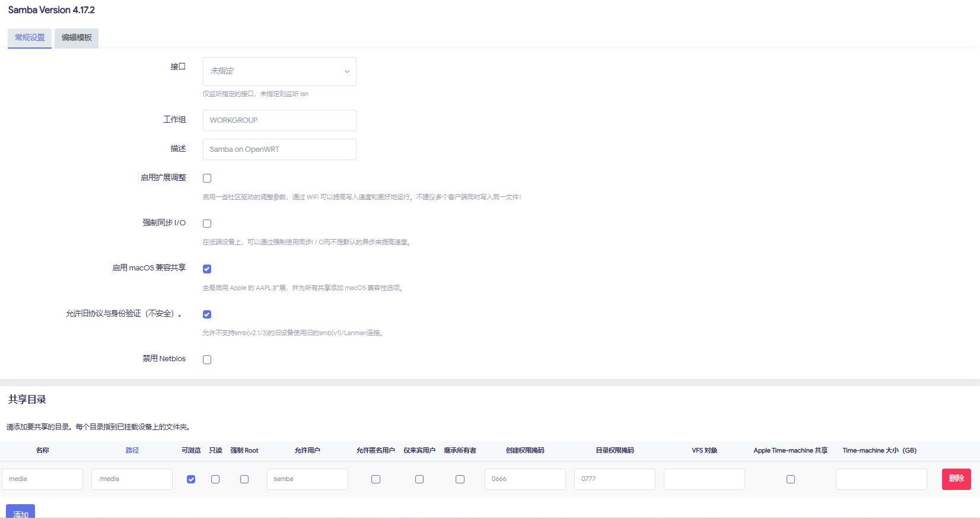980x519 pixels.
Task: Enable Apple Time-machine 共享 checkbox
Action: pos(791,479)
